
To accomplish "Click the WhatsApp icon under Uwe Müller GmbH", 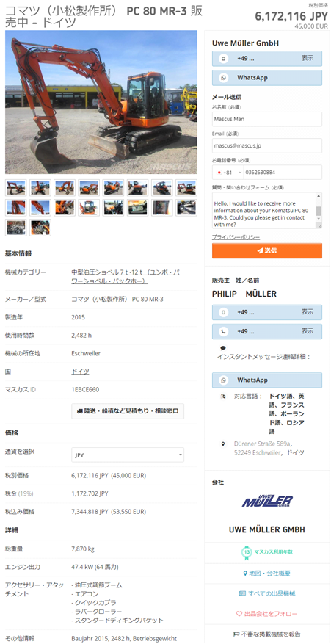I will (224, 78).
